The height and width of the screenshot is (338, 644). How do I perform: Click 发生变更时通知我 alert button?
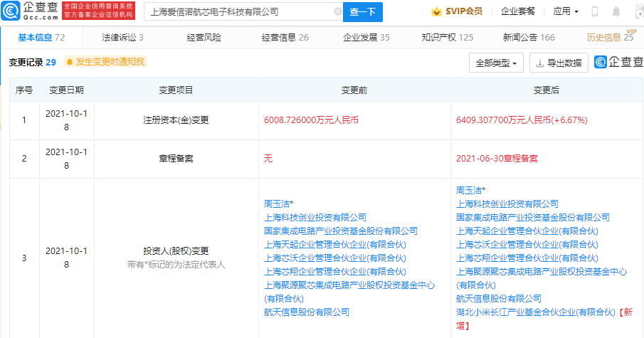coord(105,62)
